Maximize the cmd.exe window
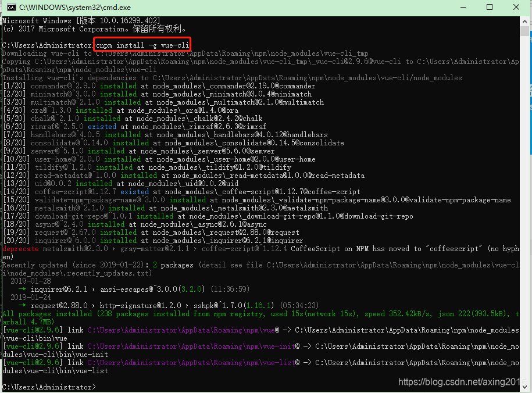Viewport: 532px width, 393px height. (x=489, y=7)
